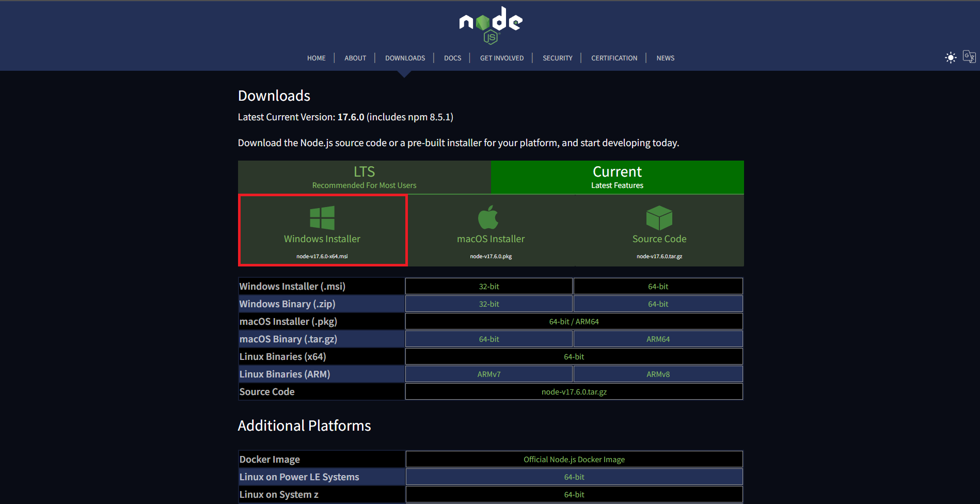This screenshot has height=504, width=980.
Task: Click the Linux on Power LE Systems label
Action: pyautogui.click(x=299, y=477)
